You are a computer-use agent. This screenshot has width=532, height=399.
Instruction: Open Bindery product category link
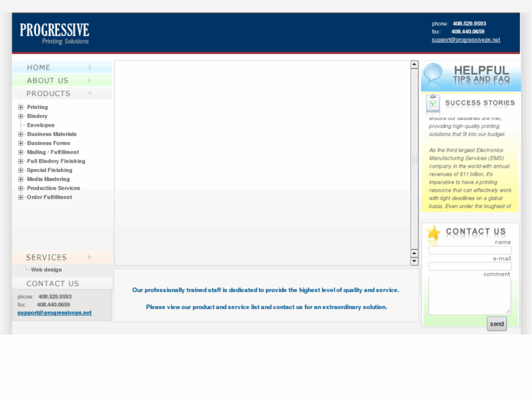pyautogui.click(x=37, y=116)
